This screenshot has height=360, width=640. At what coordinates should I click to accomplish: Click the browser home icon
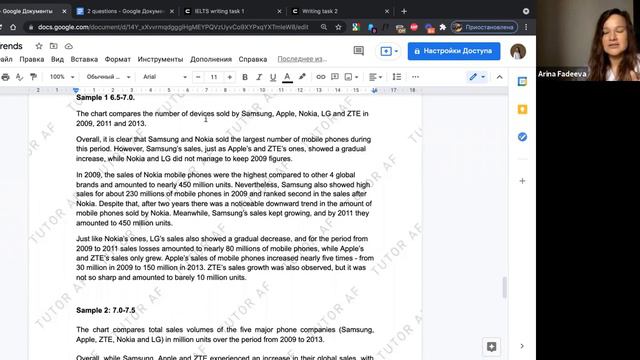(13, 27)
